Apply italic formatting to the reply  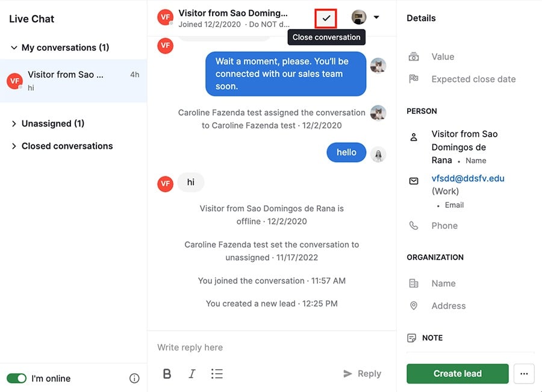[x=192, y=373]
